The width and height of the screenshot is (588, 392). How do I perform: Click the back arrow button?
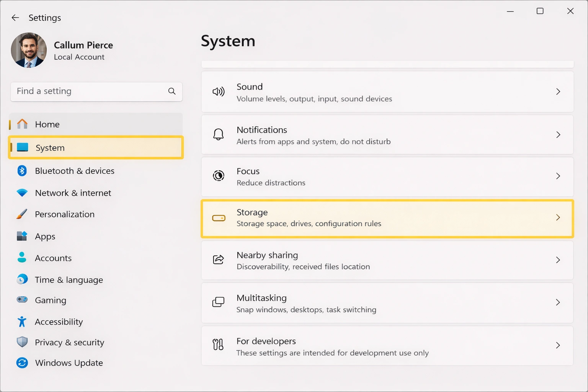tap(15, 18)
